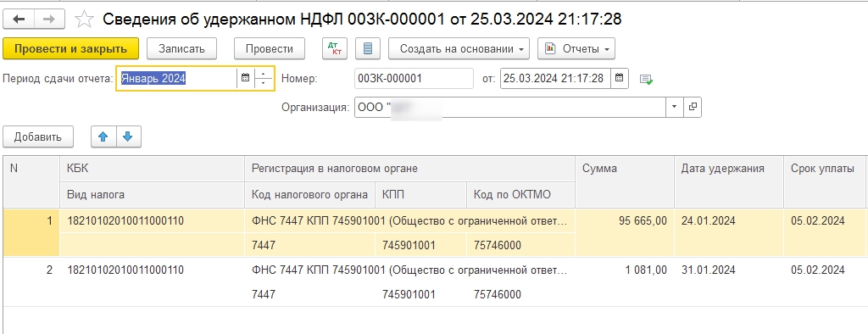Click the green check document status icon
This screenshot has height=334, width=868.
[646, 79]
